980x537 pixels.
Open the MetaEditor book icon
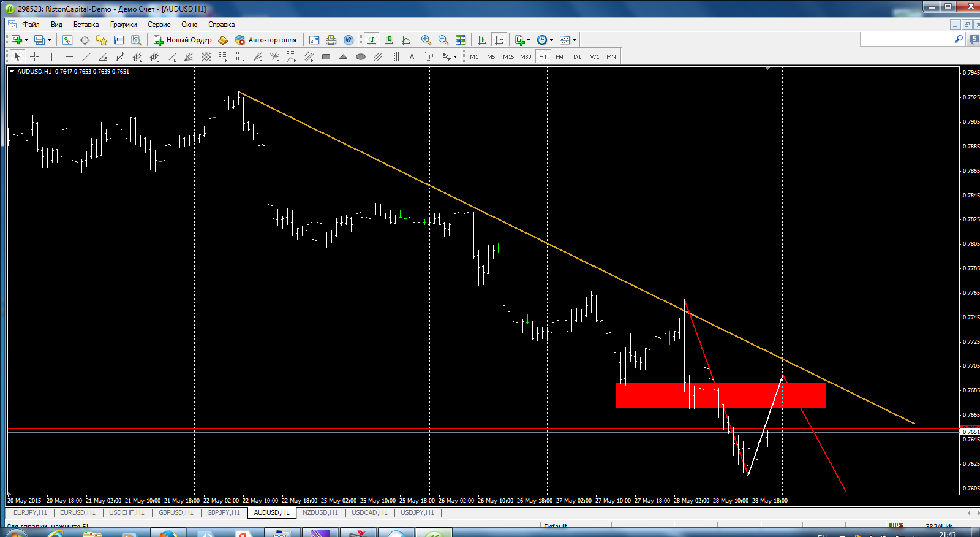coord(223,40)
